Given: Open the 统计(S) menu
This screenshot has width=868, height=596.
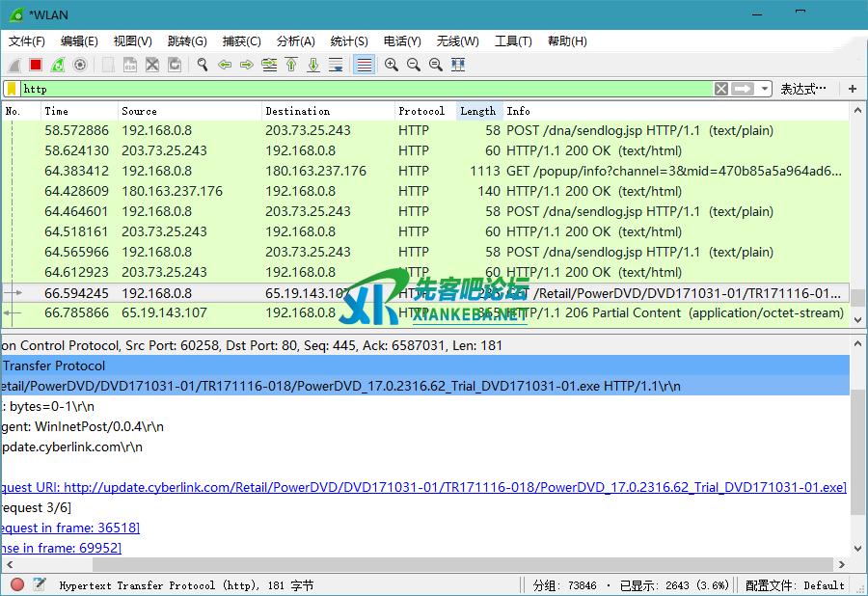Looking at the screenshot, I should 349,41.
